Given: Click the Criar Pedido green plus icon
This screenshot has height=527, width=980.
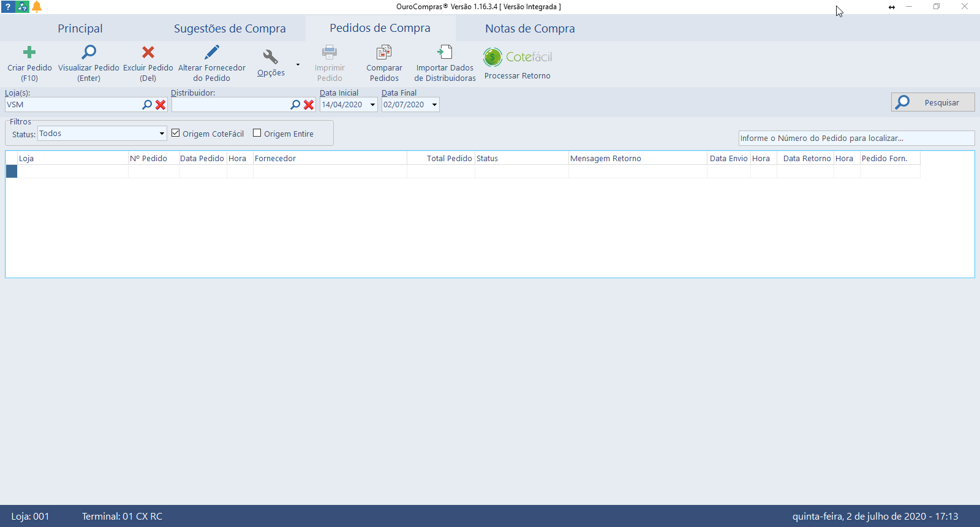Looking at the screenshot, I should pos(29,53).
